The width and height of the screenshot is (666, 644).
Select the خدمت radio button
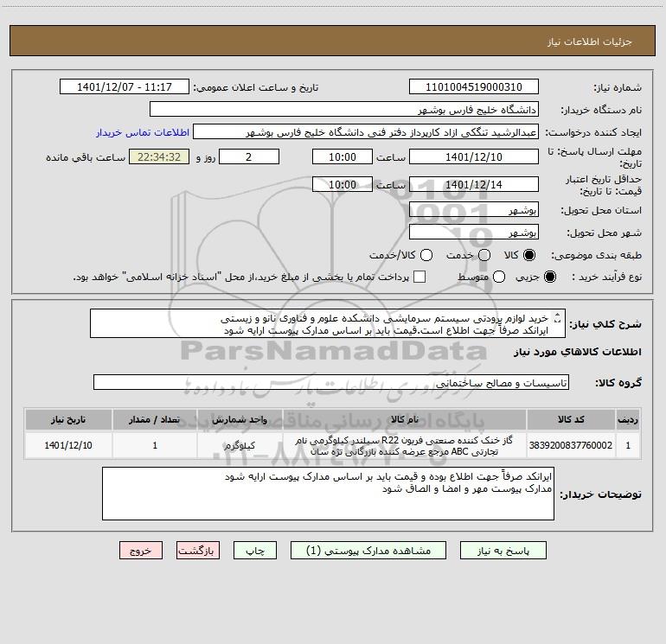tap(484, 255)
